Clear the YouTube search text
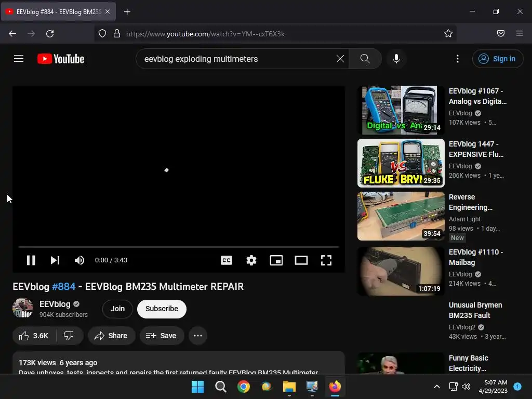 340,59
